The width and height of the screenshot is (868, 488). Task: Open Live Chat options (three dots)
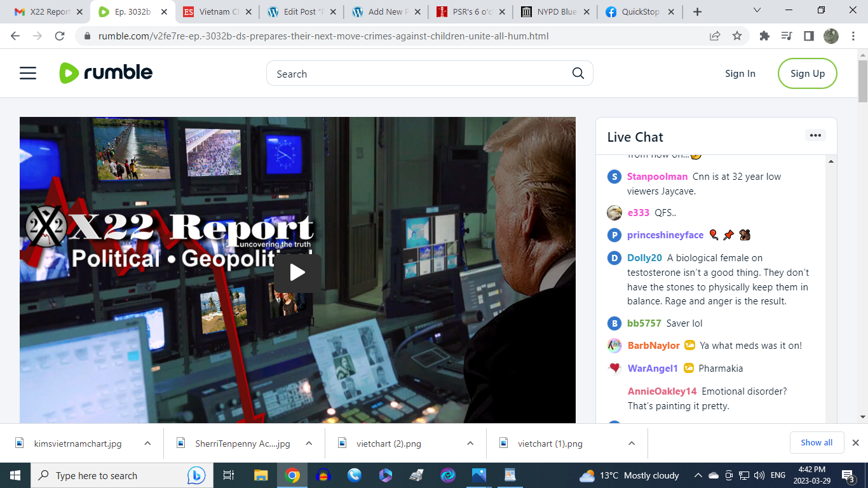click(815, 135)
